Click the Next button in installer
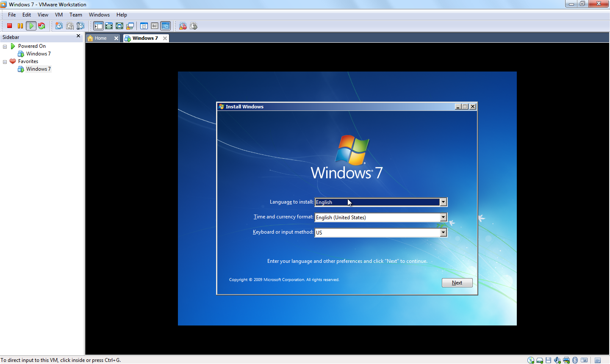This screenshot has width=610, height=364. point(457,283)
